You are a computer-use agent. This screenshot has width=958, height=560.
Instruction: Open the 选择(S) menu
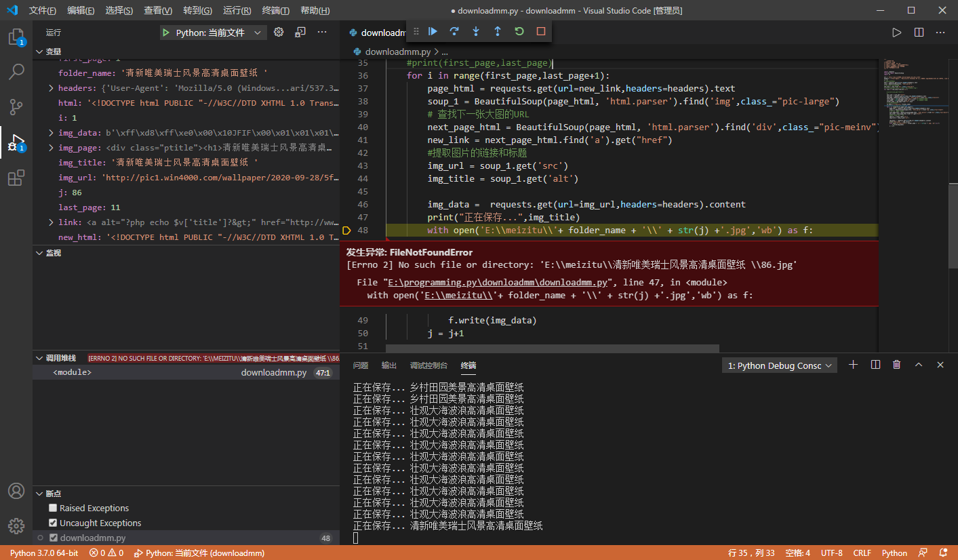click(x=119, y=11)
